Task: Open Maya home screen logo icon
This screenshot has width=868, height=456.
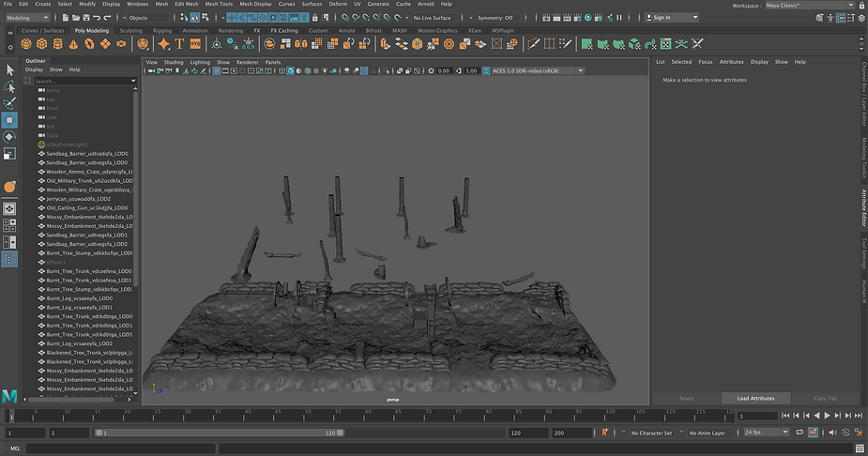Action: (x=9, y=396)
